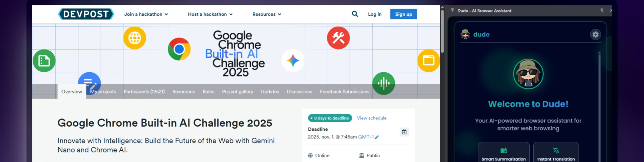This screenshot has width=644, height=162.
Task: Switch to the Participants (12521) tab
Action: [144, 92]
